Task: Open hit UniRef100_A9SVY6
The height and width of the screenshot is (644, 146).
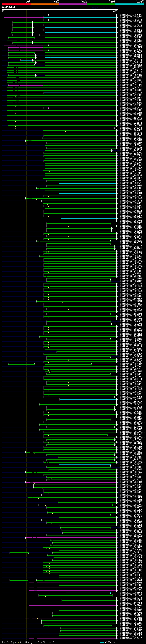Action: [131, 17]
